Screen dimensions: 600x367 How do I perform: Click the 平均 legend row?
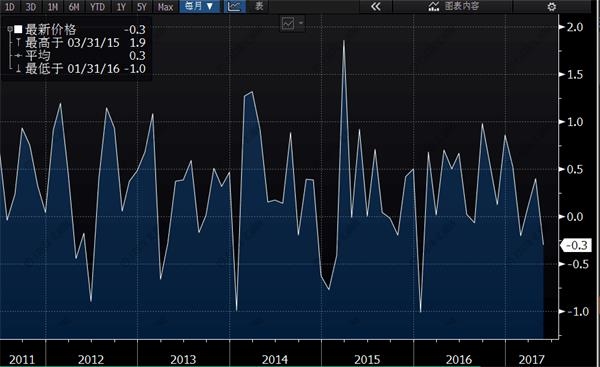point(80,55)
